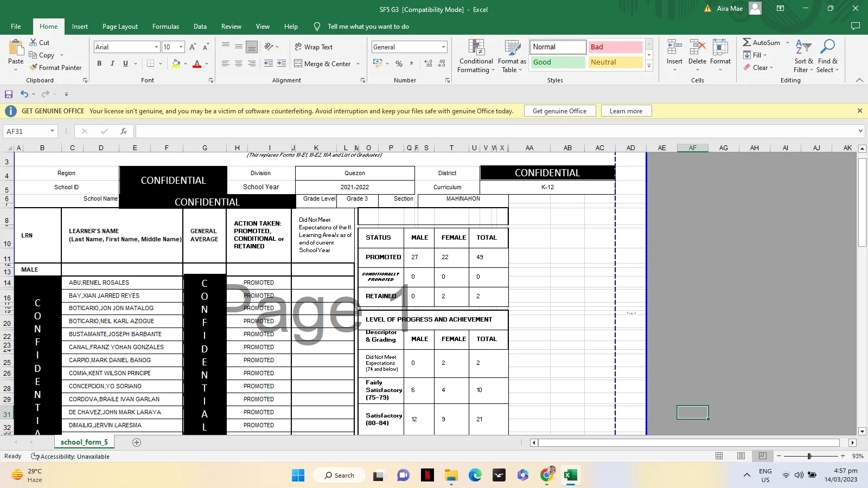Viewport: 868px width, 488px height.
Task: Toggle align left
Action: click(x=226, y=63)
